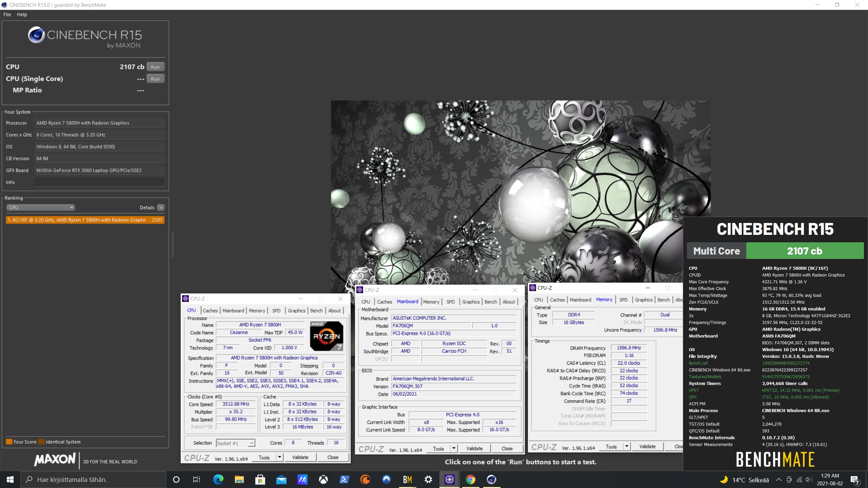
Task: Click Tools button in Memory CPU-Z window
Action: 611,446
